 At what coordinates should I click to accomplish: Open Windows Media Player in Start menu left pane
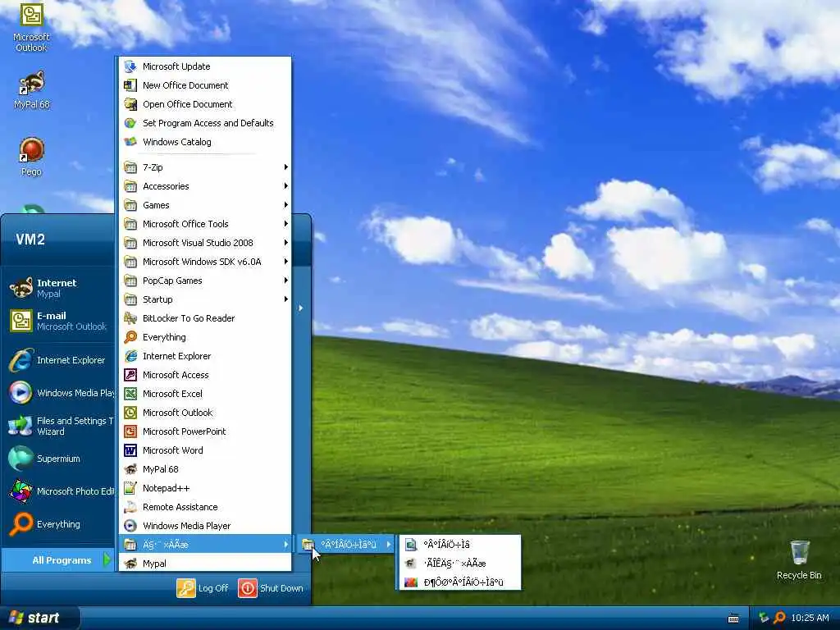pyautogui.click(x=59, y=393)
